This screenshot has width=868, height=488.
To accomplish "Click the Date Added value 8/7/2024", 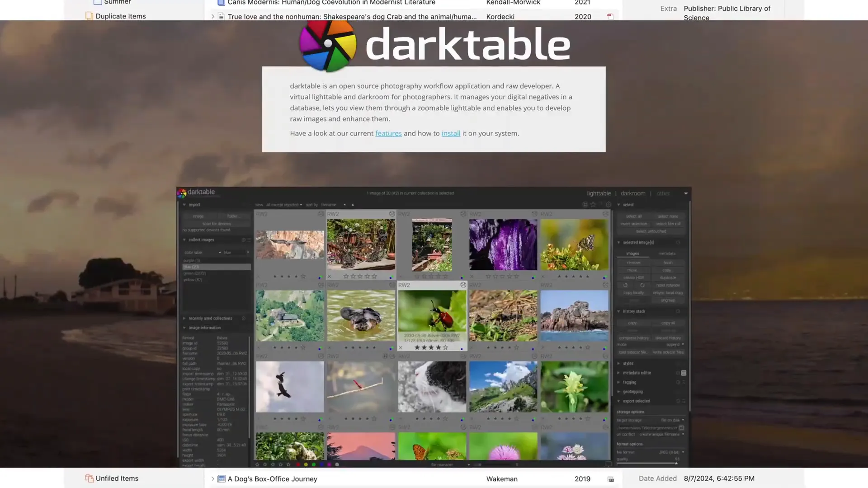I will tap(719, 479).
